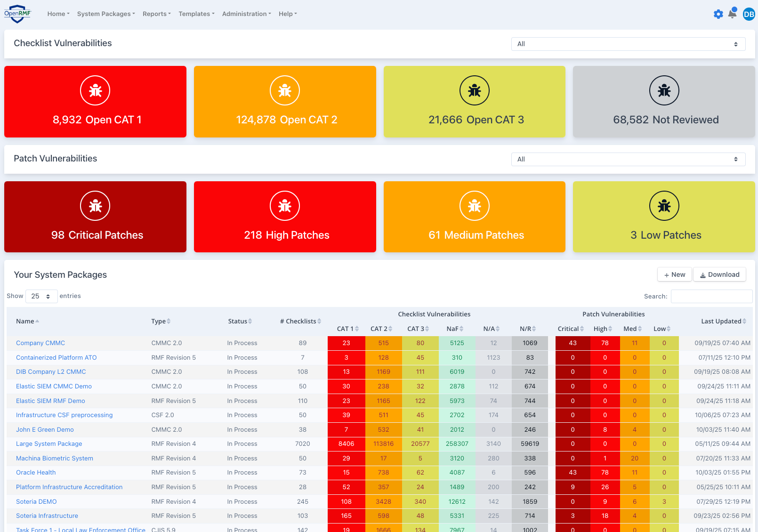The width and height of the screenshot is (758, 532).
Task: Open the Checklist Vulnerabilities filter dropdown
Action: pyautogui.click(x=628, y=44)
